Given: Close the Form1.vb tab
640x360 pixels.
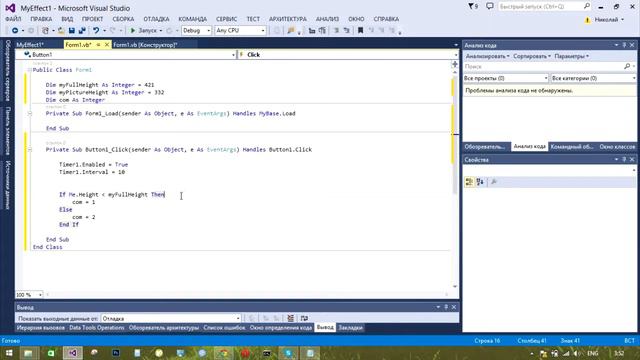Looking at the screenshot, I should pyautogui.click(x=107, y=45).
